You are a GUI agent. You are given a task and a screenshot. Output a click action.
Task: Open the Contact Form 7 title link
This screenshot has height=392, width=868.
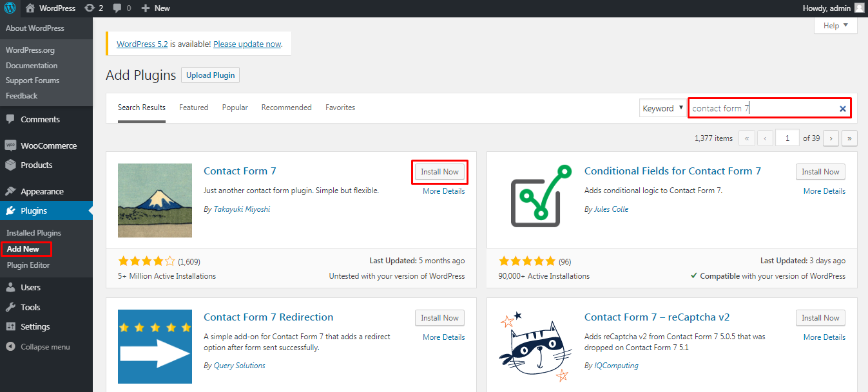(x=240, y=171)
